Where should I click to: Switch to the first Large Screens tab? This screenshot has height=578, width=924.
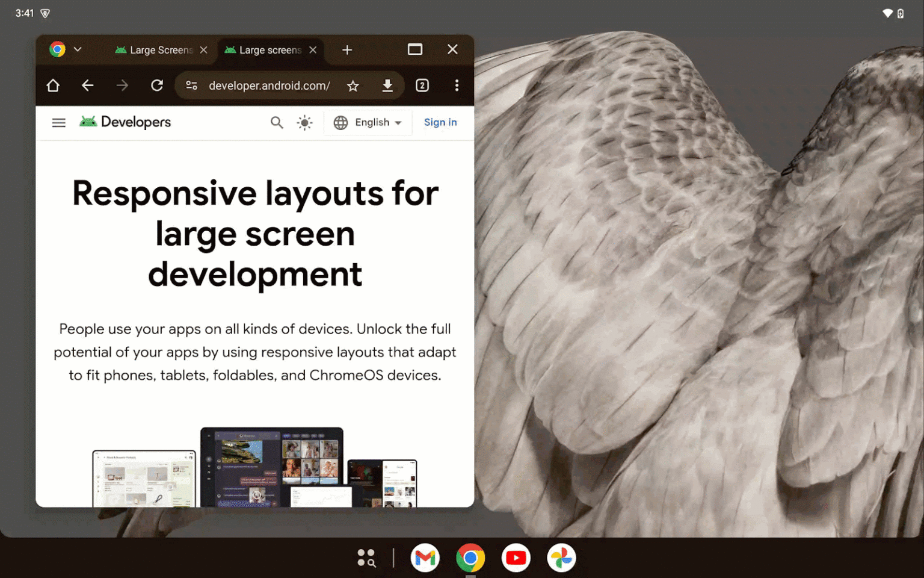(155, 50)
